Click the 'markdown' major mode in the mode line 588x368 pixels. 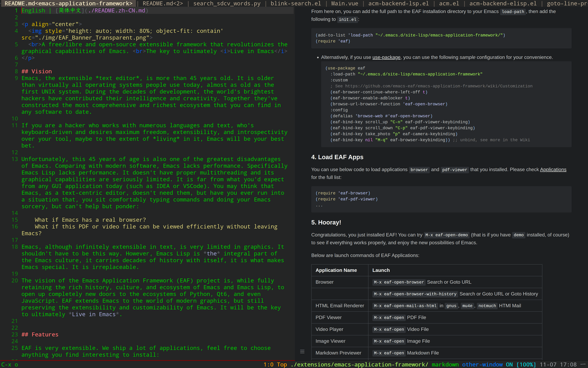tap(445, 364)
